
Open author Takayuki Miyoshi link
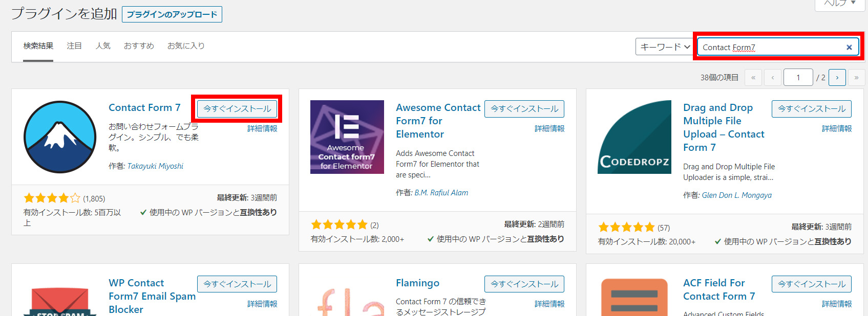click(x=155, y=166)
